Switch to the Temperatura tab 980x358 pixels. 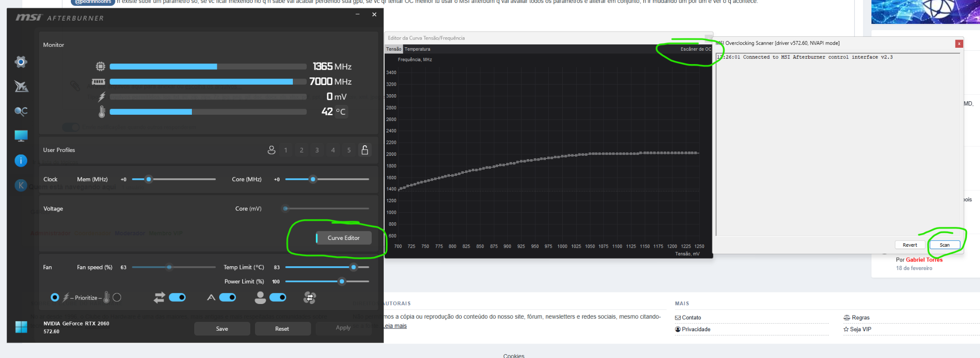point(417,49)
